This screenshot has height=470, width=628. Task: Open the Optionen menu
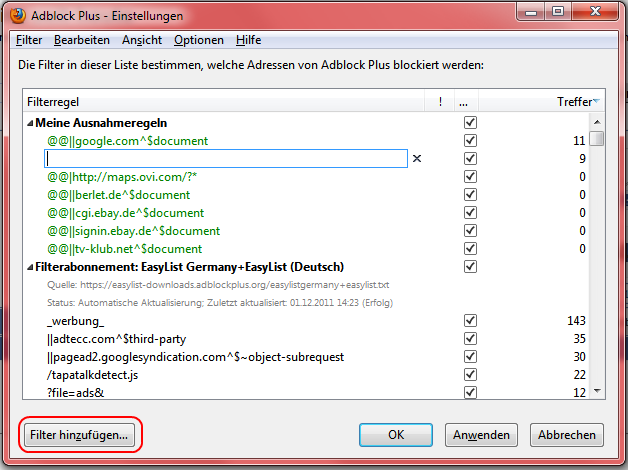tap(198, 40)
